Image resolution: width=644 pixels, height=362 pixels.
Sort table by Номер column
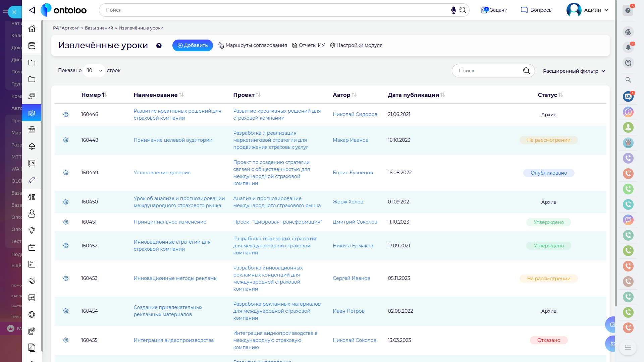point(94,95)
